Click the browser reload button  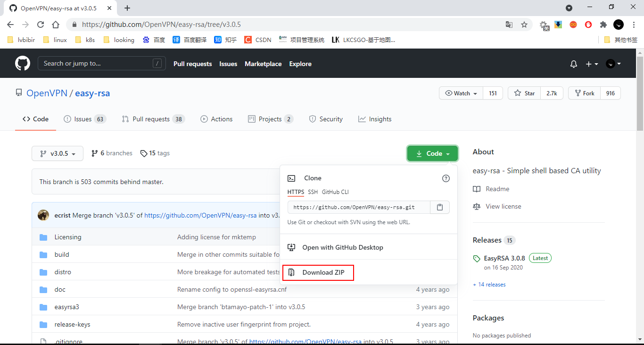pos(41,25)
